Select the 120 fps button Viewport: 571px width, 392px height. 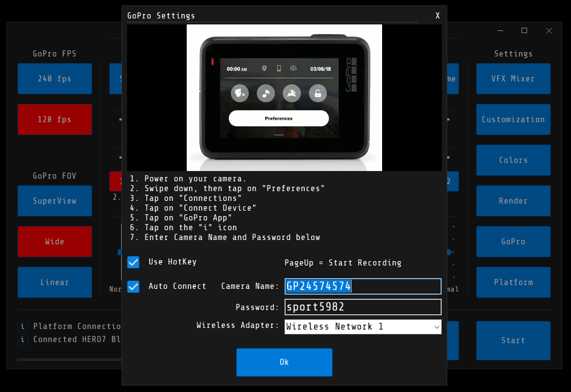[x=55, y=119]
